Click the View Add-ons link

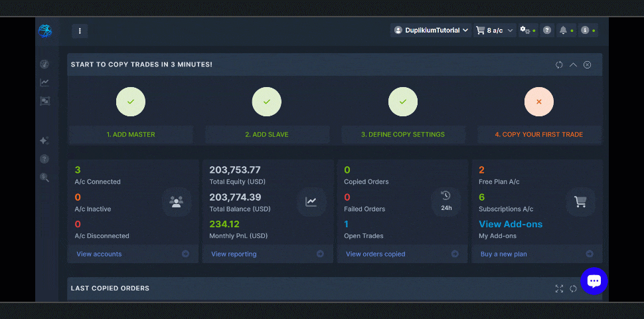click(x=511, y=224)
